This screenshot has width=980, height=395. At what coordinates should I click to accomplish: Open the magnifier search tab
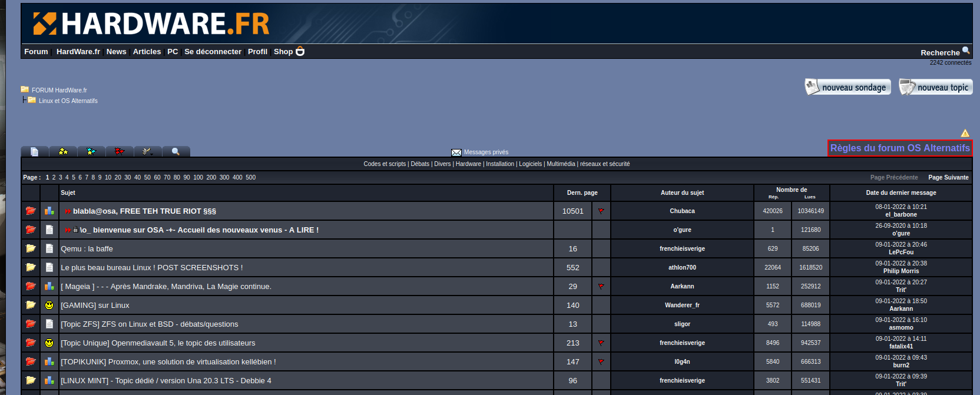(x=176, y=151)
